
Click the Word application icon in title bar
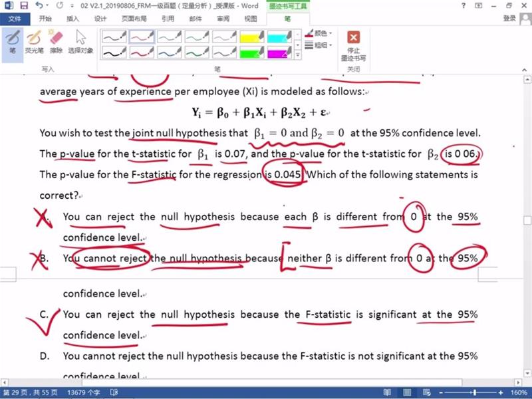click(x=9, y=5)
